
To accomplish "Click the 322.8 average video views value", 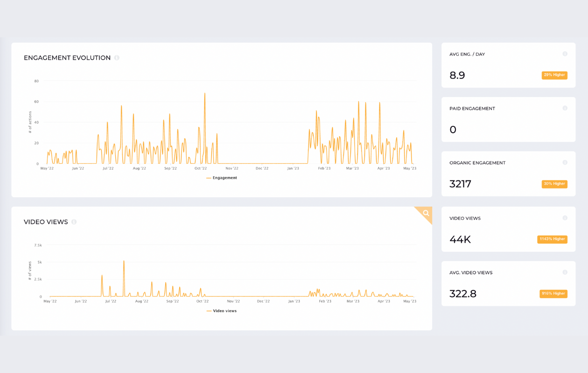I will pos(463,294).
